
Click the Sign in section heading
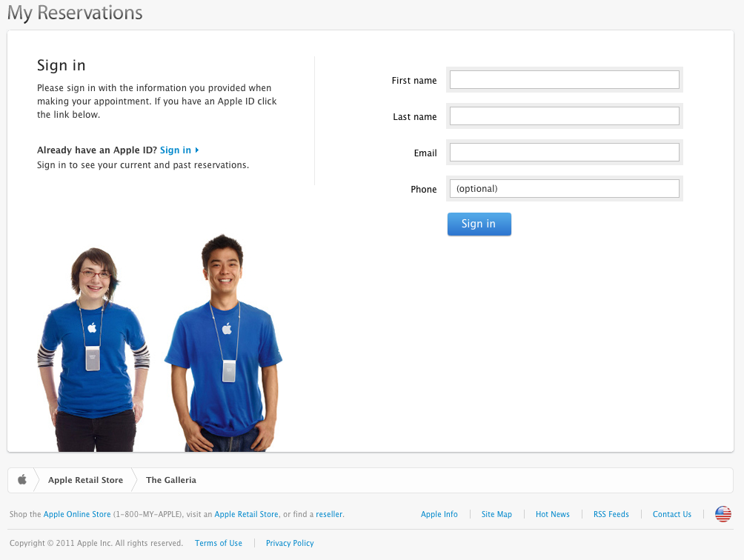click(x=62, y=65)
